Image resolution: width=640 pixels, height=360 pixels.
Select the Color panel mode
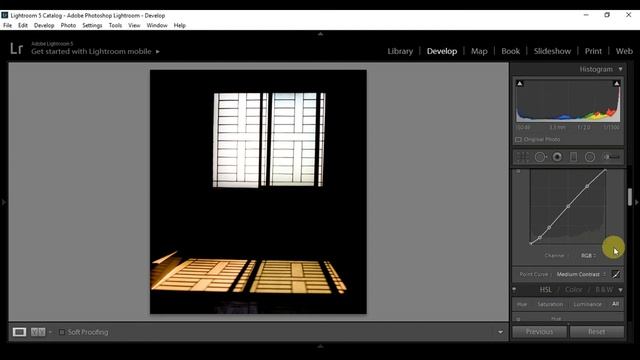[573, 290]
